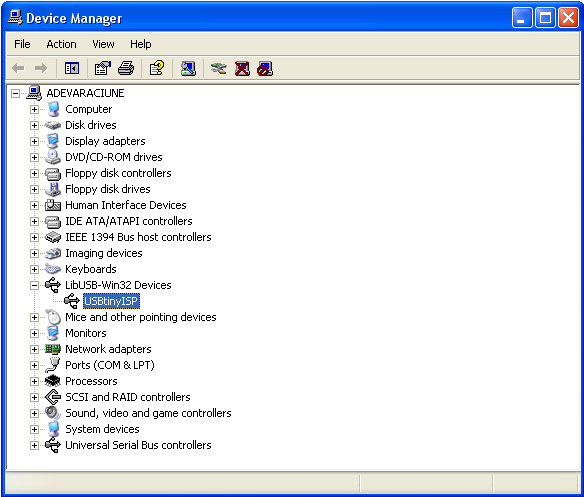Collapse the LibUSB-Win32 Devices node
The height and width of the screenshot is (497, 584).
(x=34, y=285)
